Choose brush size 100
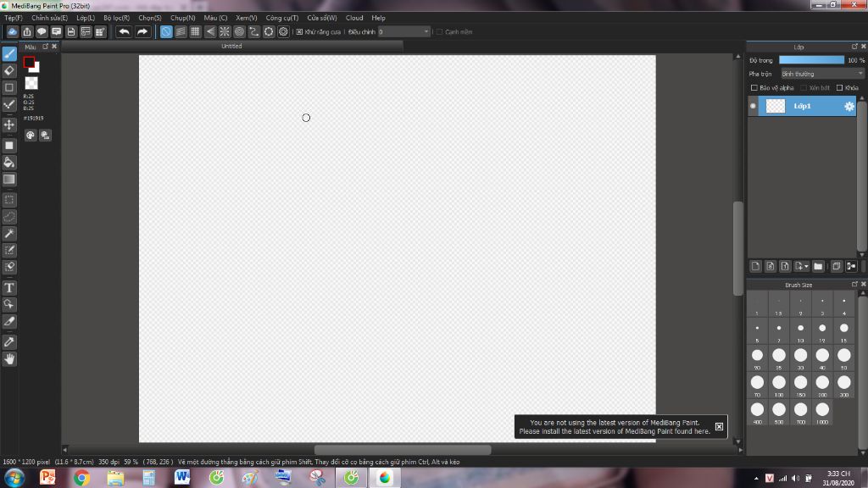The width and height of the screenshot is (868, 488). point(779,385)
